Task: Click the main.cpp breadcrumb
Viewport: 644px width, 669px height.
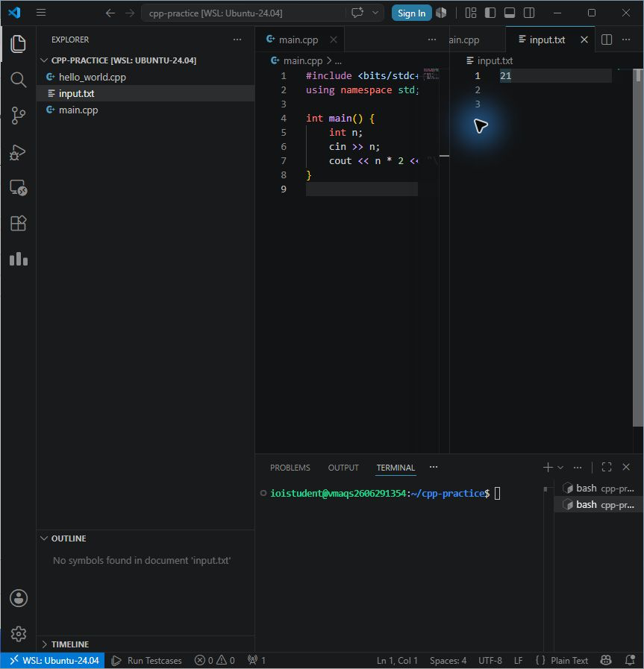Action: click(302, 60)
